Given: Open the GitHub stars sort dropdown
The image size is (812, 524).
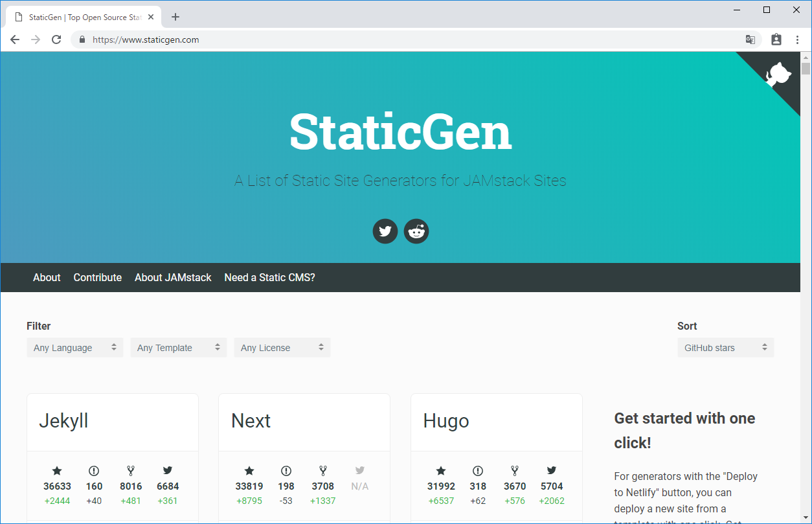Looking at the screenshot, I should point(726,347).
